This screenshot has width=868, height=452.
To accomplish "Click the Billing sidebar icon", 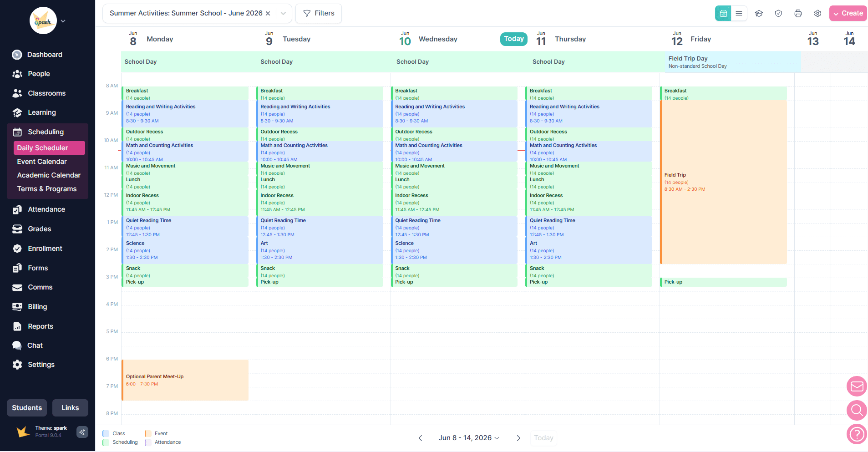I will click(17, 307).
